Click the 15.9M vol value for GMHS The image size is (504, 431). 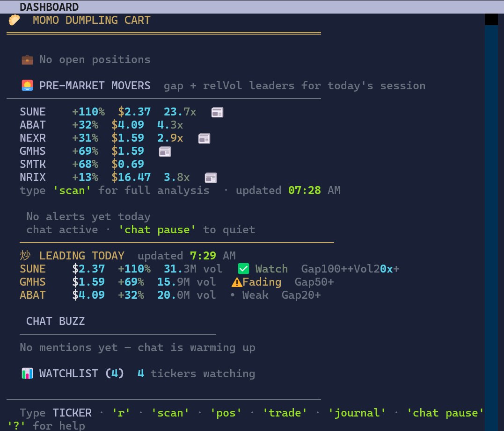tap(186, 282)
